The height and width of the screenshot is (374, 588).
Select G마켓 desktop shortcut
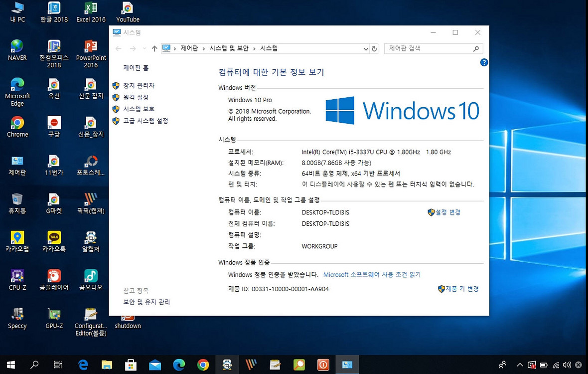coord(54,203)
